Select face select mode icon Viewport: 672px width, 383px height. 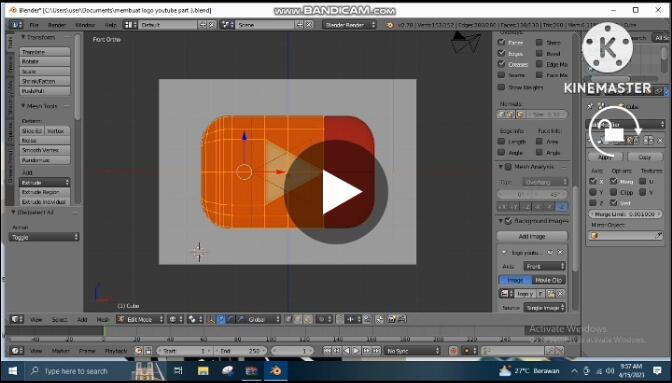click(x=309, y=319)
